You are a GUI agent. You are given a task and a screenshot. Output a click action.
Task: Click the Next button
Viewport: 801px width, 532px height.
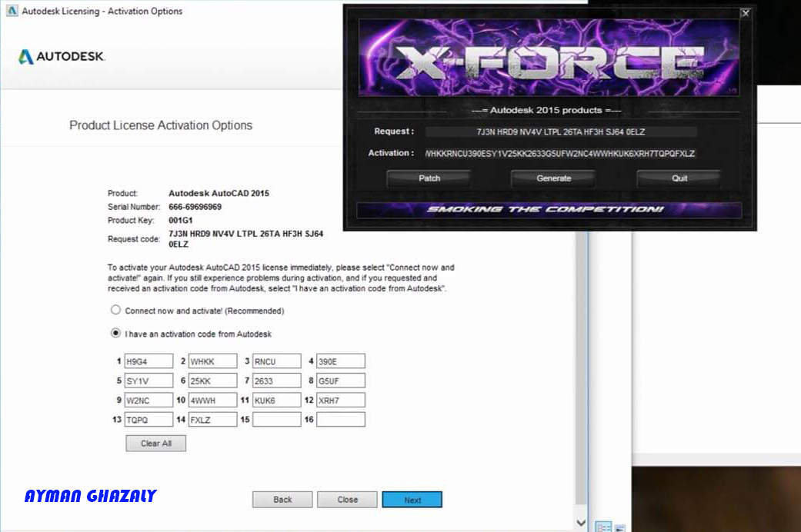(412, 499)
